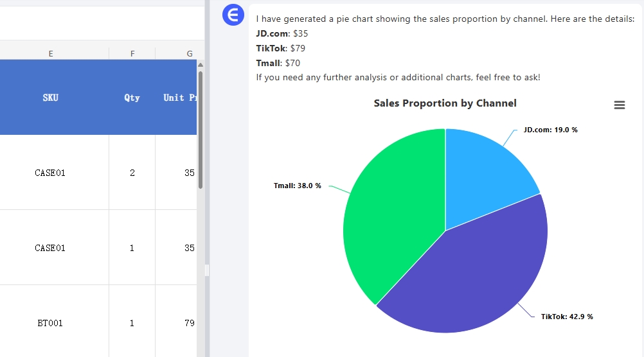Select the cell with unit price 79
The image size is (644, 357).
186,323
